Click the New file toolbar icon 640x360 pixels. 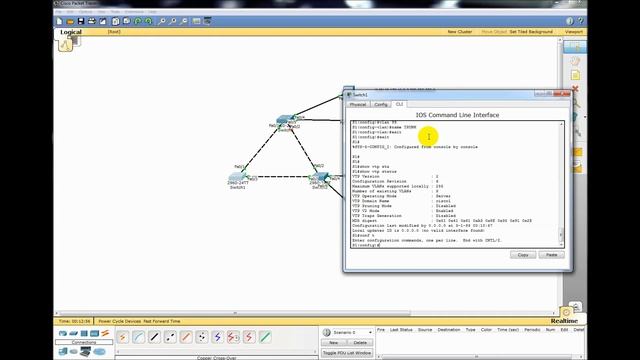(x=60, y=21)
